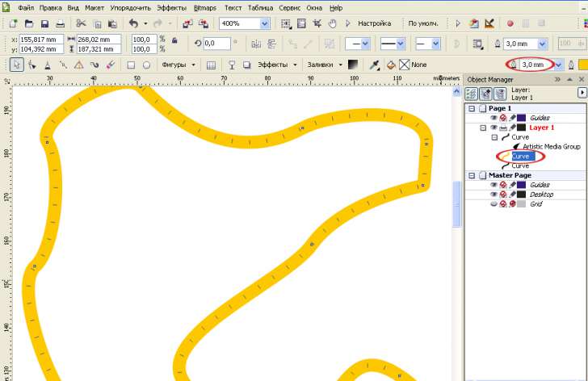588x381 pixels.
Task: Select the Eyedropper tool
Action: (x=375, y=65)
